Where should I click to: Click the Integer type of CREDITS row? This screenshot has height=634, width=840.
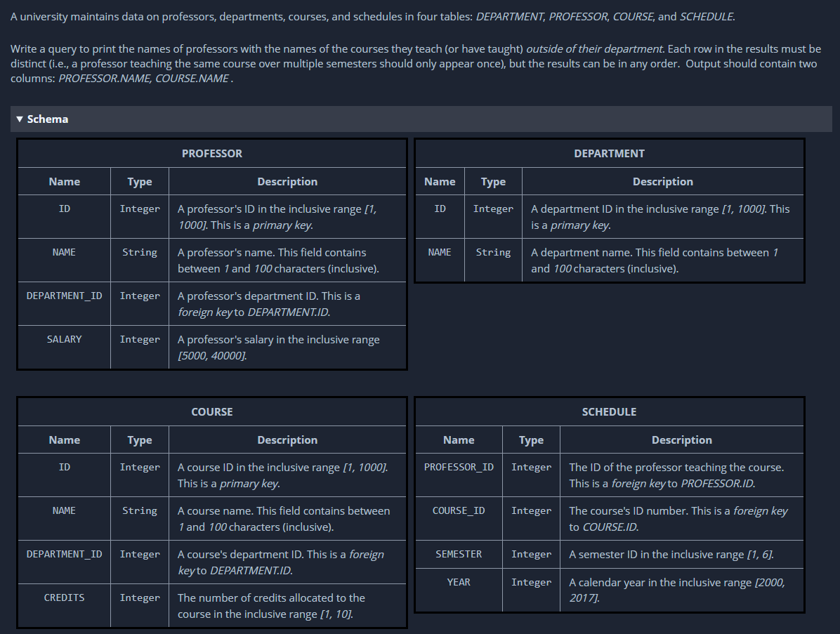[x=140, y=597]
